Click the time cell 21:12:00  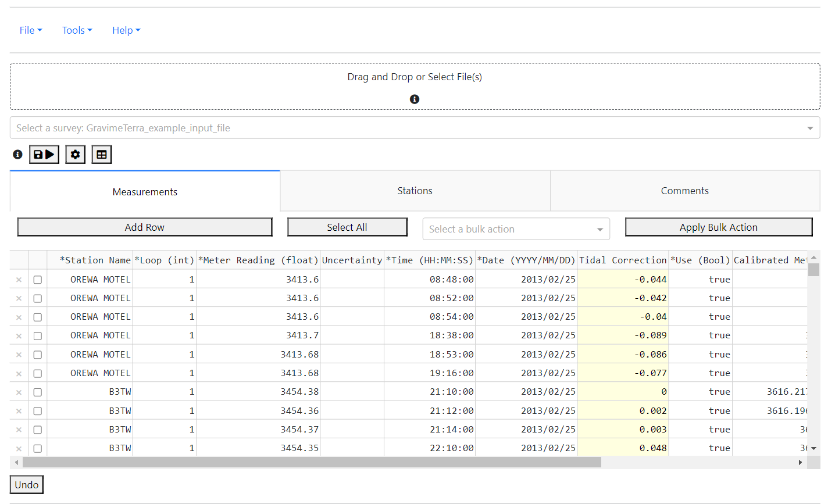[430, 411]
